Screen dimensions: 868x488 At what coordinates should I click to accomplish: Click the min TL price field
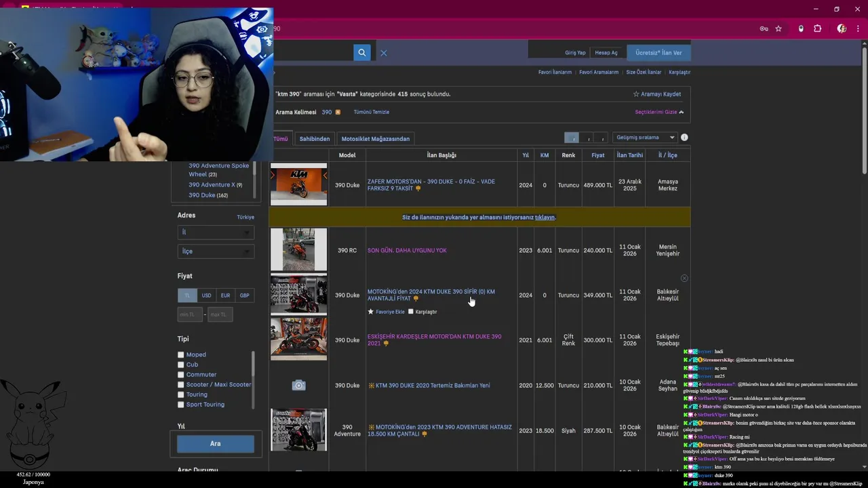190,314
